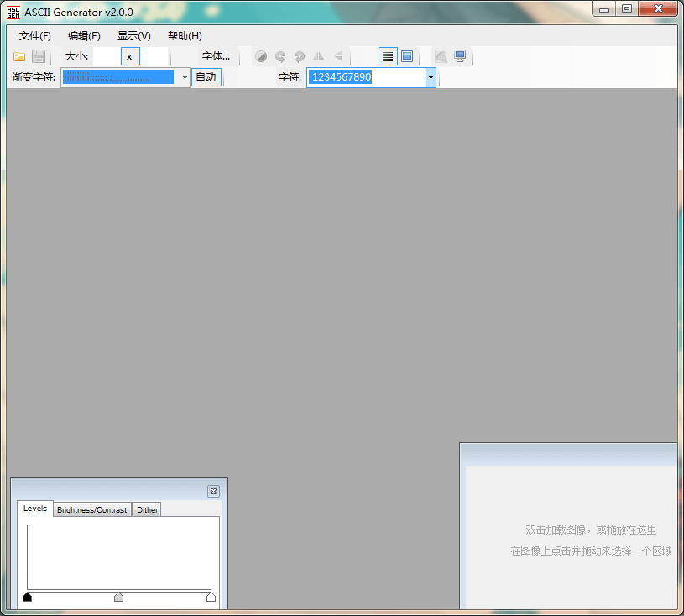Switch to the Brightness/Contrast tab
Viewport: 684px width, 616px height.
92,510
